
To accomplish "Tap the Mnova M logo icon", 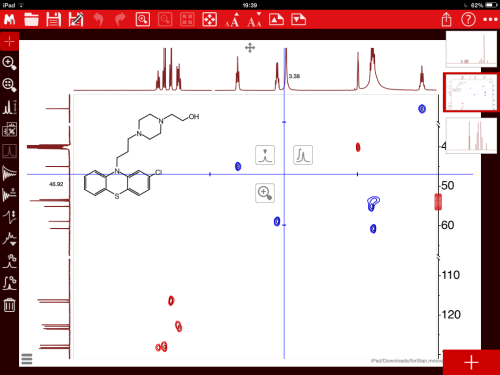I will (10, 20).
